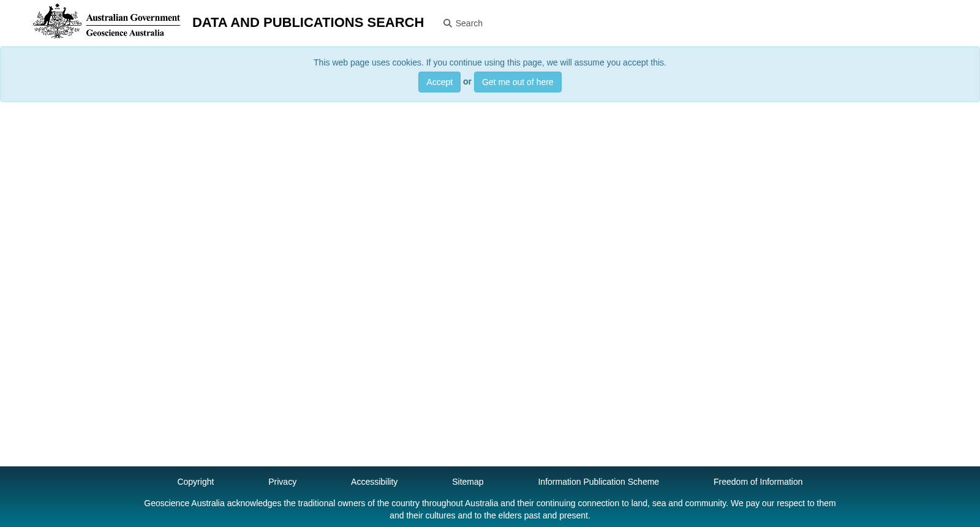Open the Privacy footer link

click(282, 482)
